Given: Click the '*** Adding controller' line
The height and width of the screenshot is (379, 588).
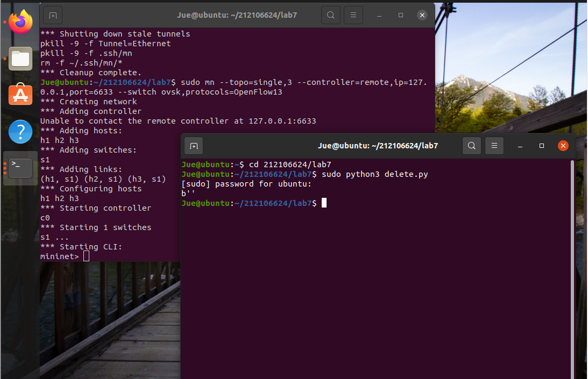Looking at the screenshot, I should (x=91, y=111).
